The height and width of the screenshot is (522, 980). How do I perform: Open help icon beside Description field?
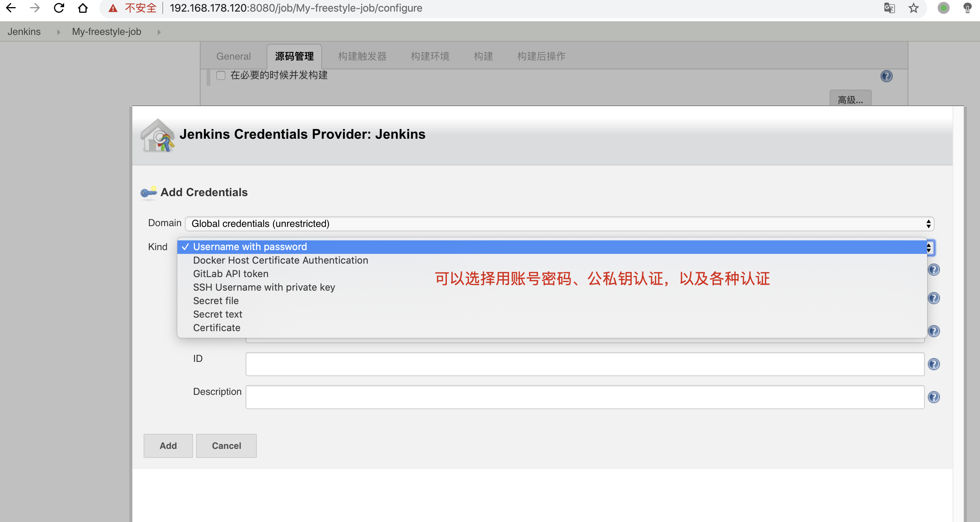(x=934, y=397)
